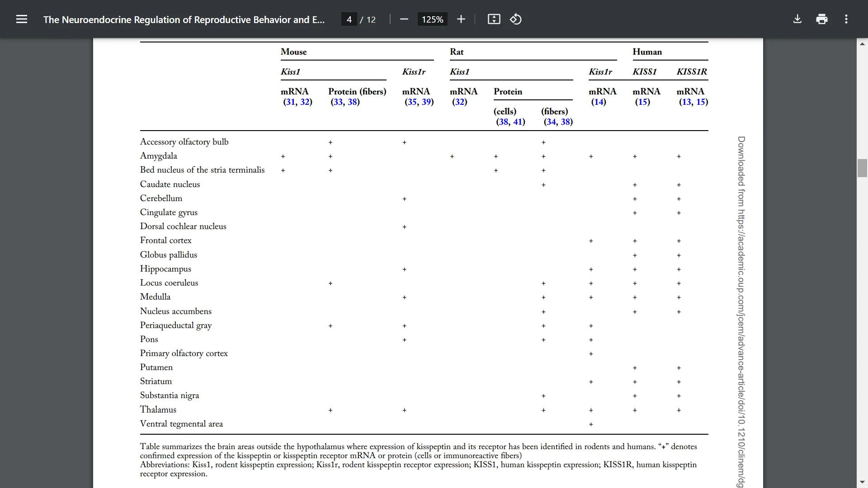The height and width of the screenshot is (488, 868).
Task: Click the 125% zoom level field
Action: (432, 19)
